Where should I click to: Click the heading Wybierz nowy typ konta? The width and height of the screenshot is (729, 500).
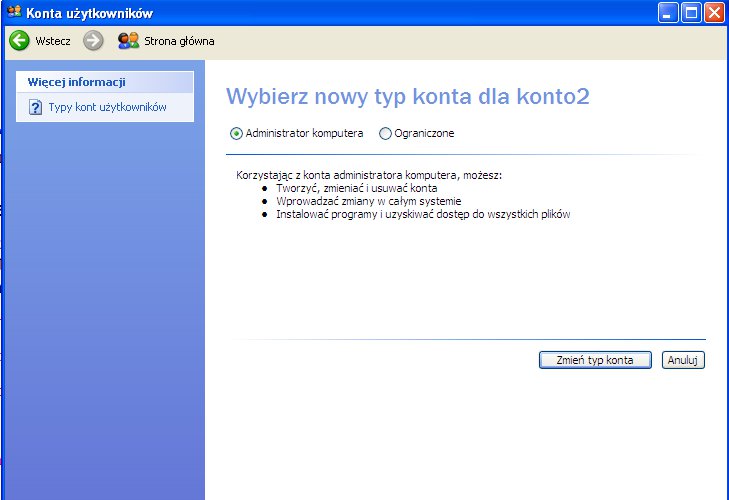[x=408, y=96]
